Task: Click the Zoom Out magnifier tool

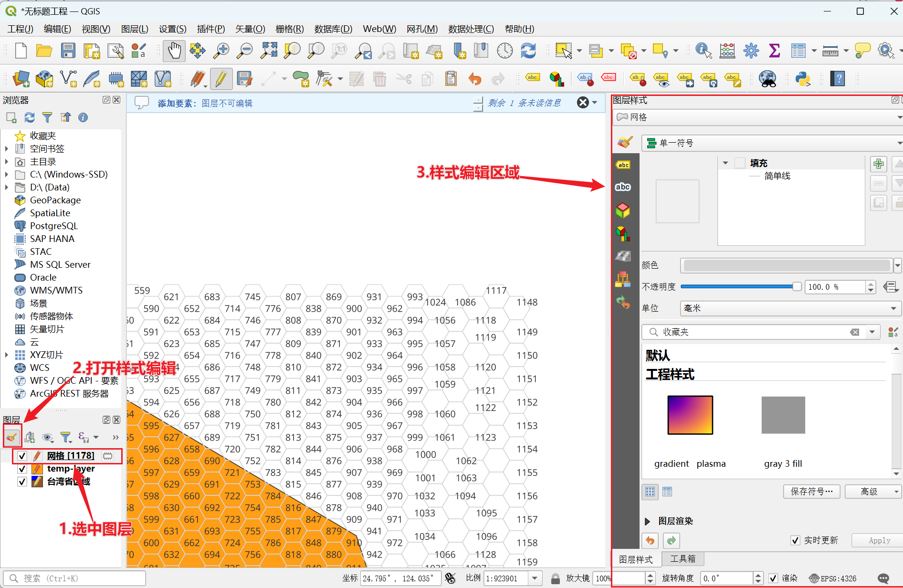Action: pos(245,51)
